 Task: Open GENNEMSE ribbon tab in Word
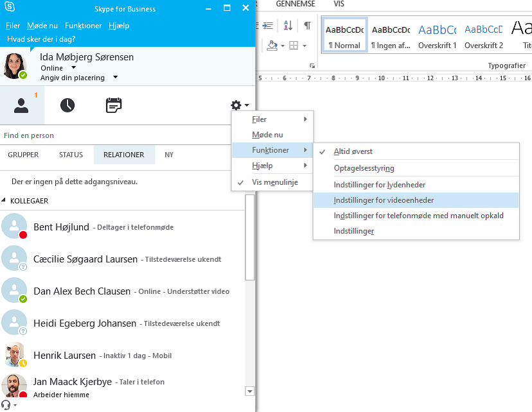click(x=296, y=4)
